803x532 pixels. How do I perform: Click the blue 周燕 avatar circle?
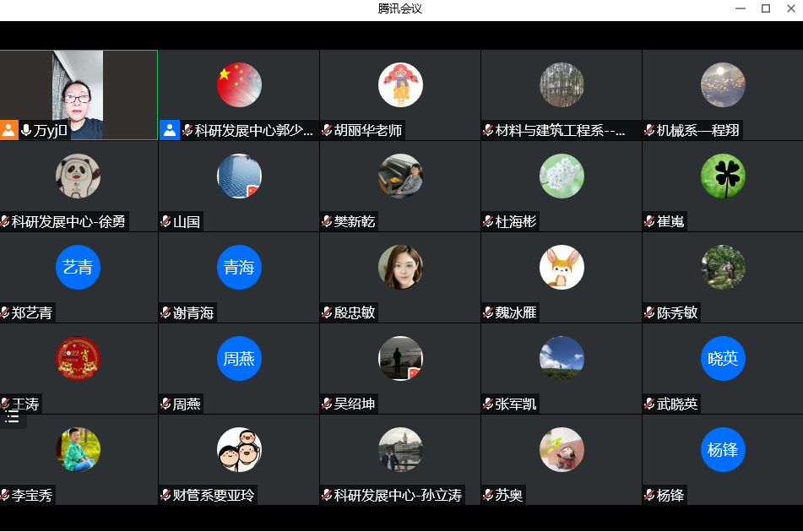[239, 358]
